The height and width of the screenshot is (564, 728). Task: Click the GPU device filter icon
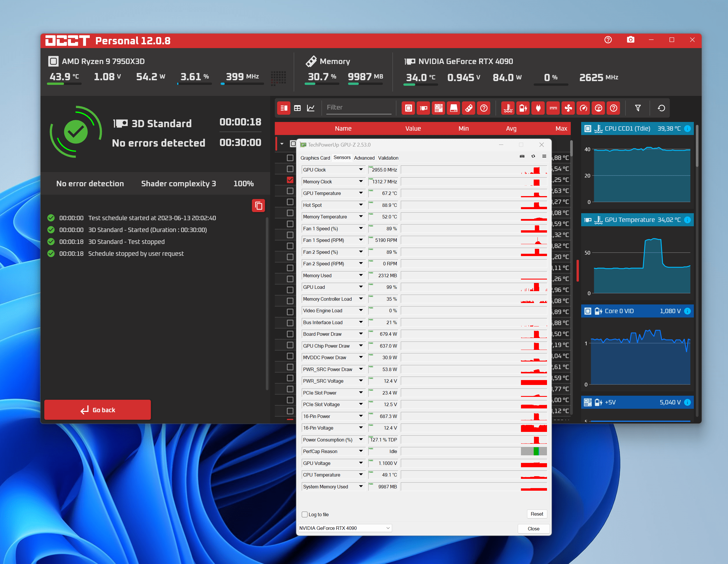[x=423, y=108]
